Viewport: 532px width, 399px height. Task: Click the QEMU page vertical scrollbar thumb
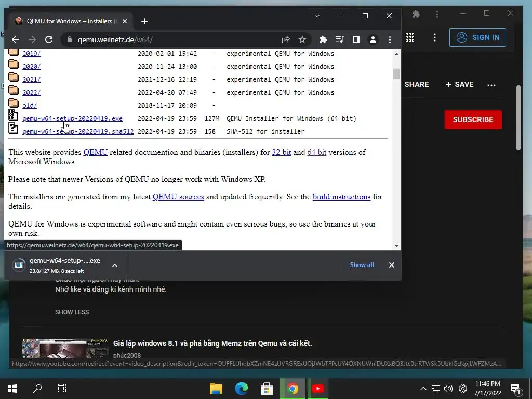pos(396,74)
